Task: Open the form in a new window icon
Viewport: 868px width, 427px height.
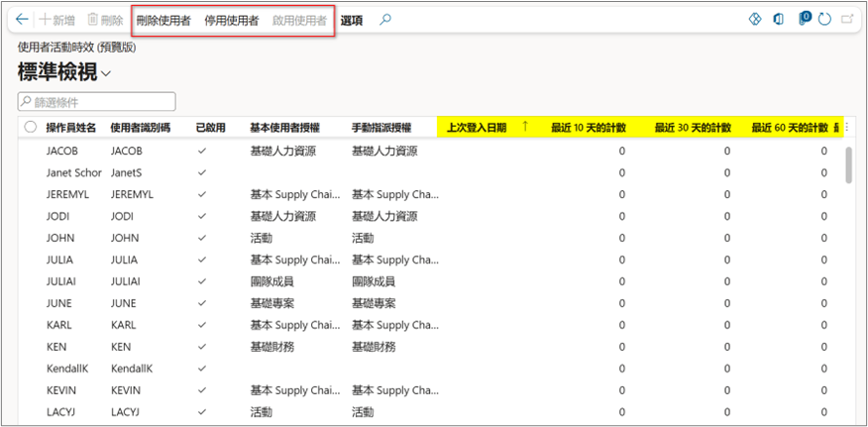Action: 848,20
